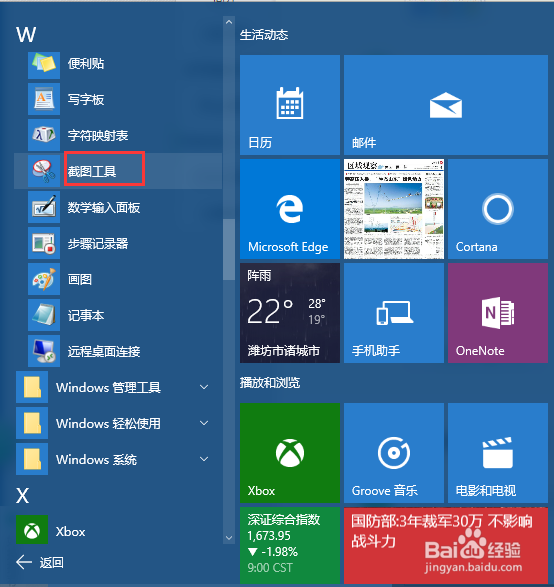Open the green Xbox tile

point(290,453)
